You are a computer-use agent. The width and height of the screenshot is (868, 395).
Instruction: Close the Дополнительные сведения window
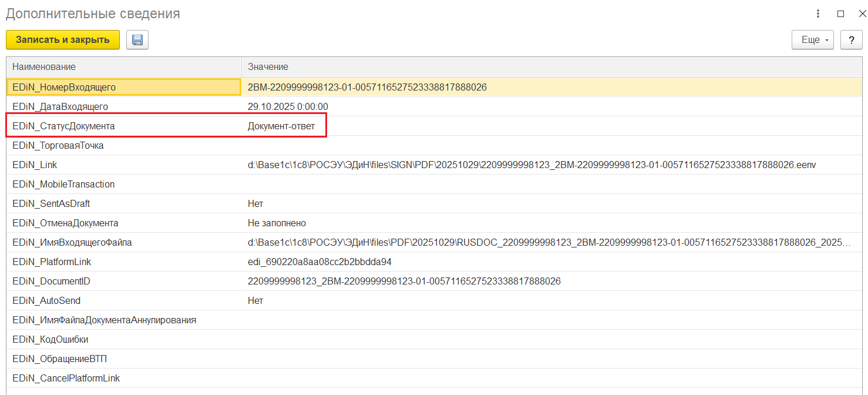point(861,14)
